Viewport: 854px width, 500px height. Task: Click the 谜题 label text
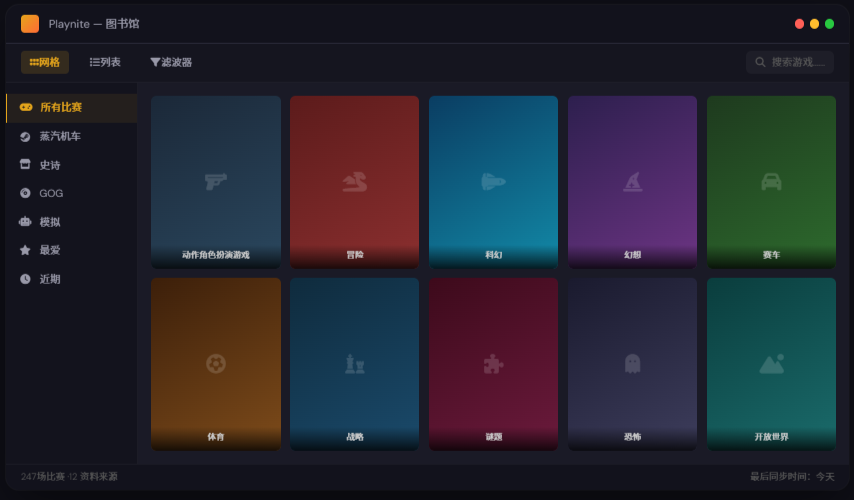493,436
